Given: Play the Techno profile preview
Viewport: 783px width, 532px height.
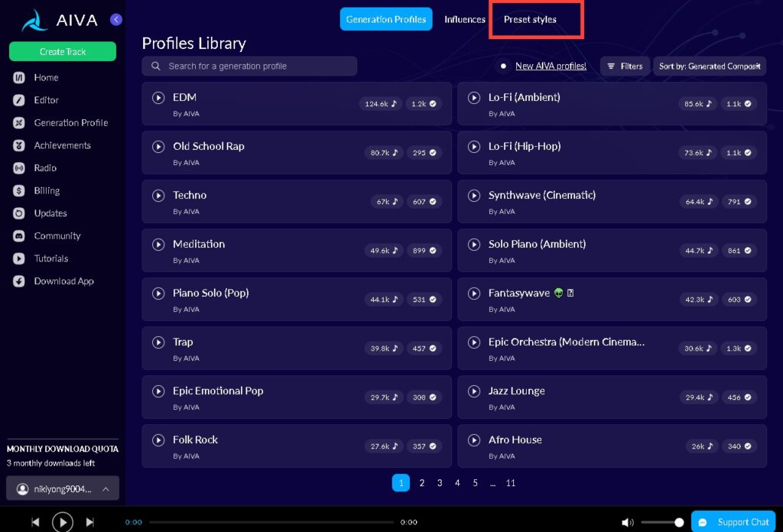Looking at the screenshot, I should point(158,196).
